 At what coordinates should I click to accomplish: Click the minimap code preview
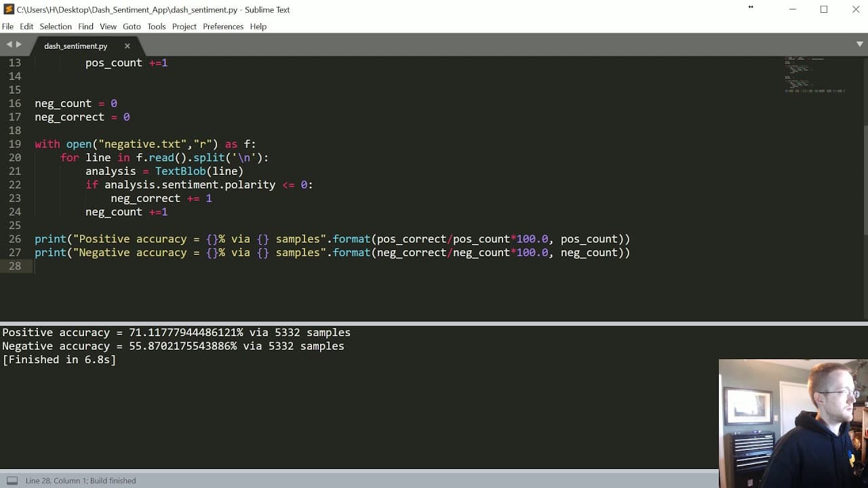(814, 75)
